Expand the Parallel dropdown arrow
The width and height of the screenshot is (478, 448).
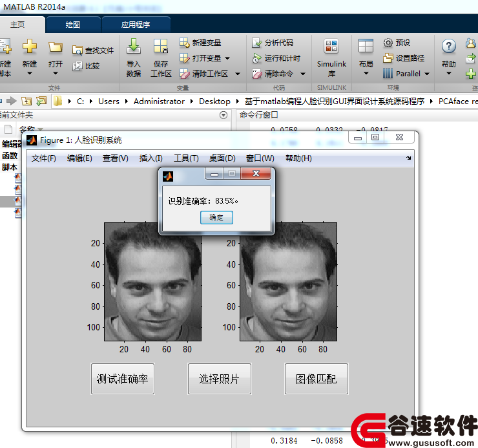(x=427, y=74)
